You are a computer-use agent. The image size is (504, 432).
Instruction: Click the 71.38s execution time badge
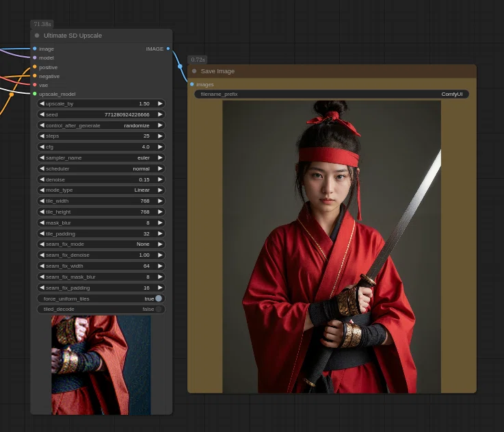(42, 24)
